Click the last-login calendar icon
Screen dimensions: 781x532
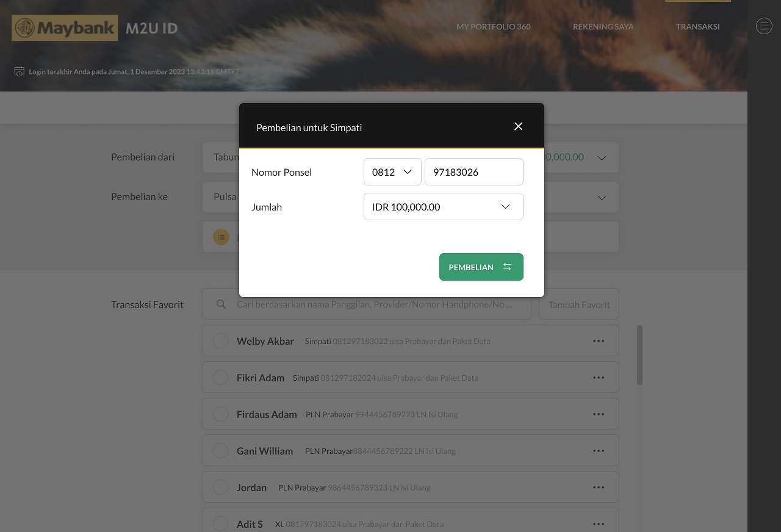pos(20,71)
